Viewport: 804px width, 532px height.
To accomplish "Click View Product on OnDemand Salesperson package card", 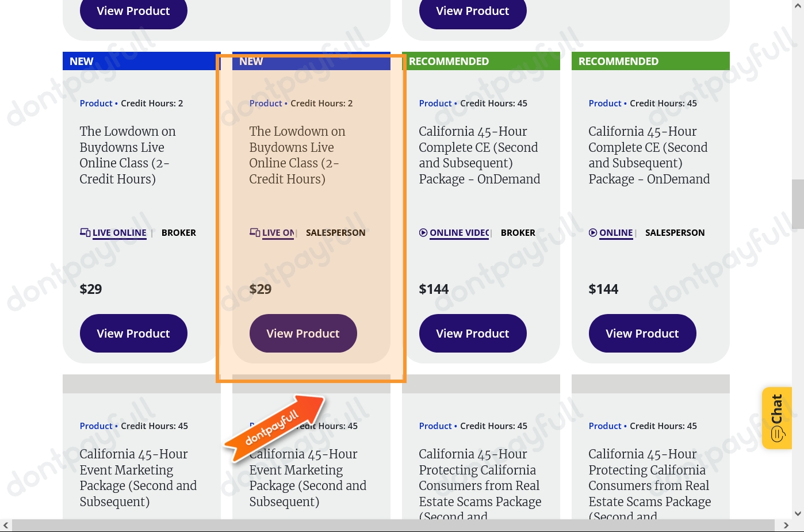I will (642, 333).
